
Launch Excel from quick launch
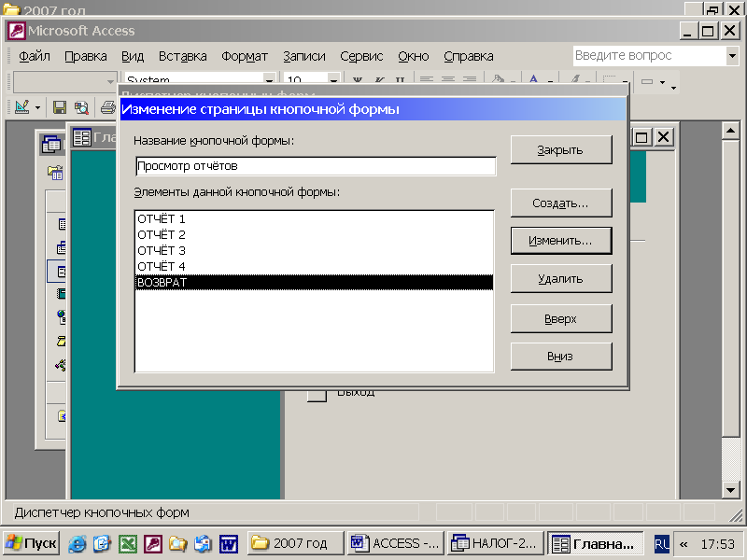tap(128, 543)
